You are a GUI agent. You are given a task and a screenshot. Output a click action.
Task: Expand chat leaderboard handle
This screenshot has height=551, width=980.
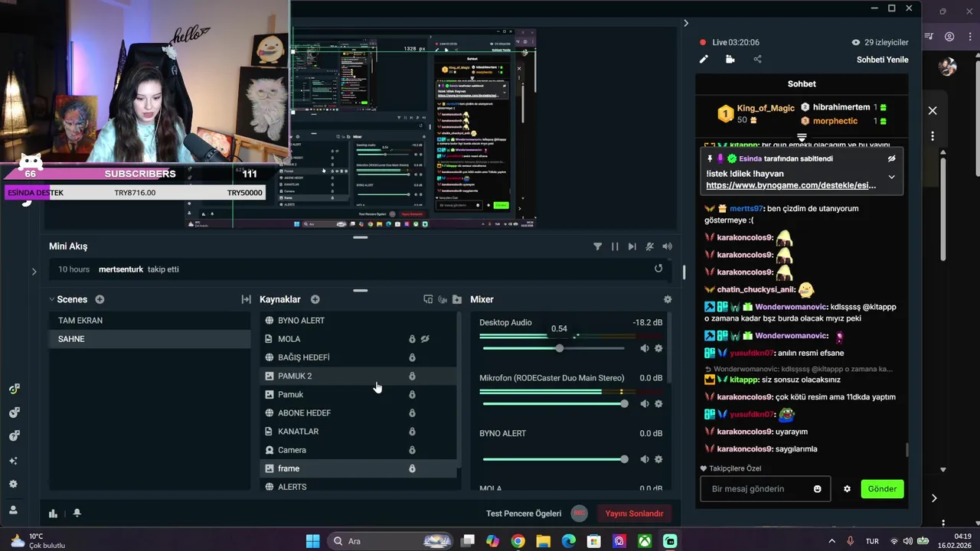click(x=802, y=138)
